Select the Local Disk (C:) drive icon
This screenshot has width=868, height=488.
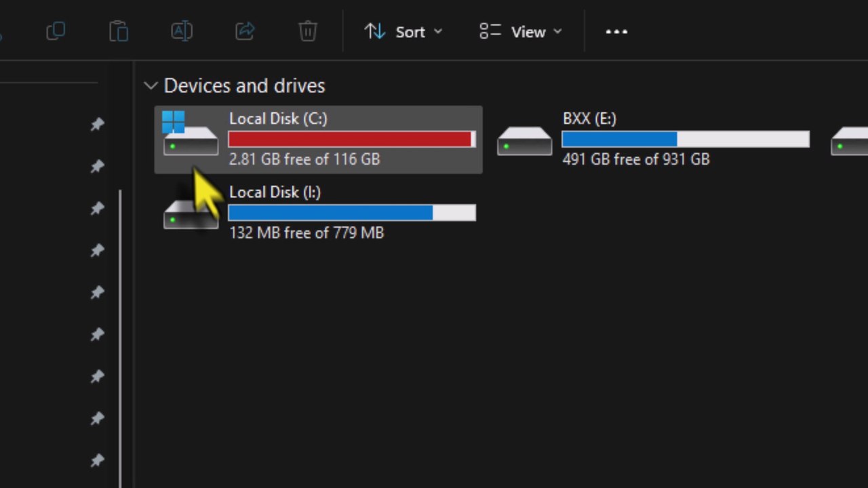click(x=190, y=136)
